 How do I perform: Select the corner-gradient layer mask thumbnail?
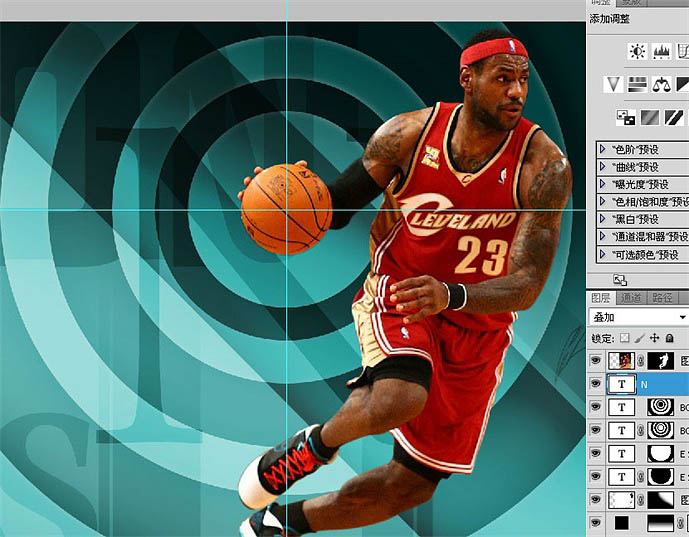tap(661, 500)
